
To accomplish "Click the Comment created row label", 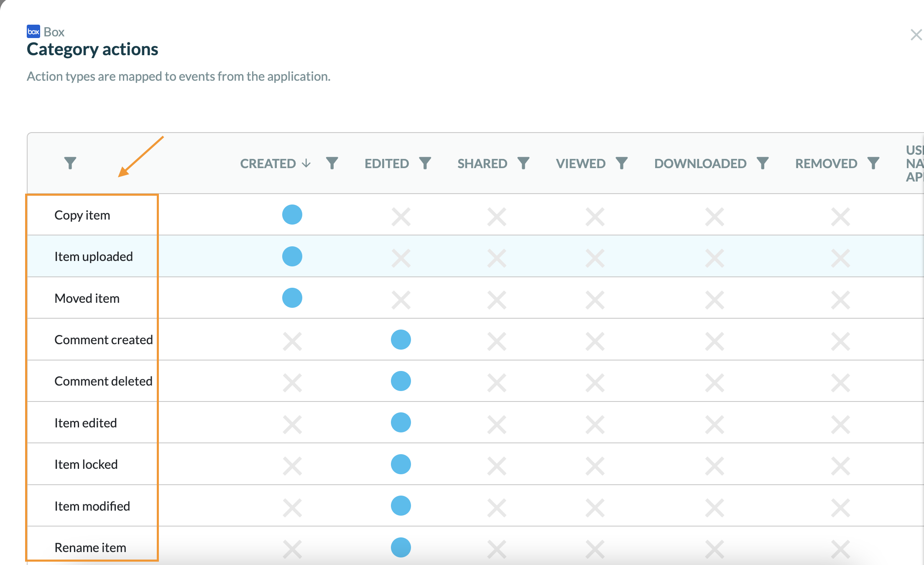I will (x=104, y=339).
